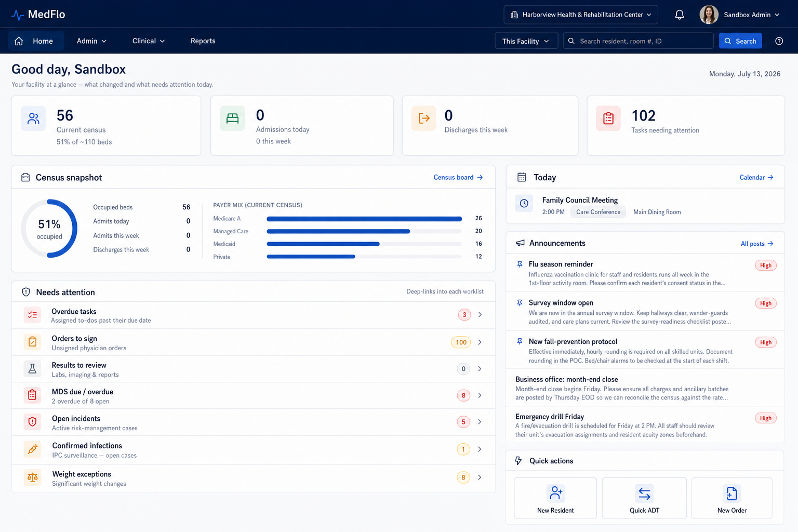Click the help question mark icon
Viewport: 798px width, 532px height.
point(779,41)
